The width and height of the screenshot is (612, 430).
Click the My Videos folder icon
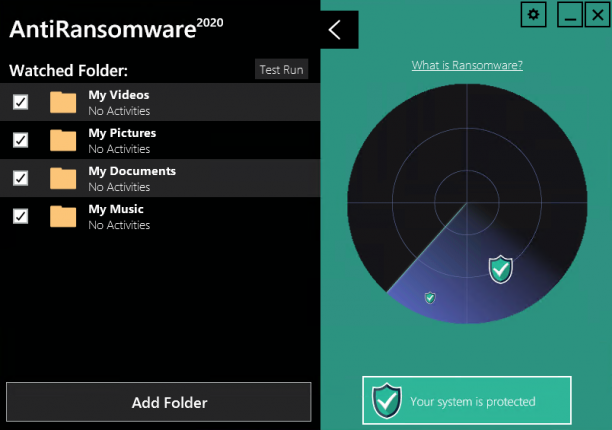[x=63, y=102]
